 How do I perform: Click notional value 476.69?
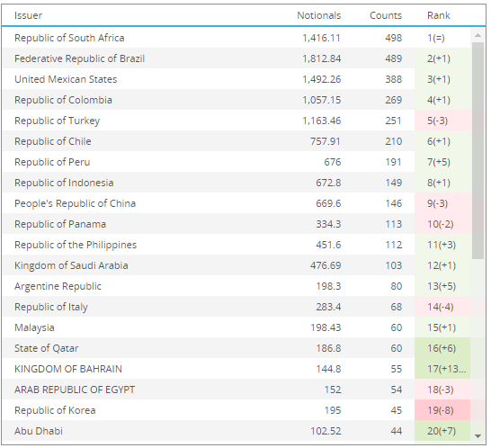point(326,265)
